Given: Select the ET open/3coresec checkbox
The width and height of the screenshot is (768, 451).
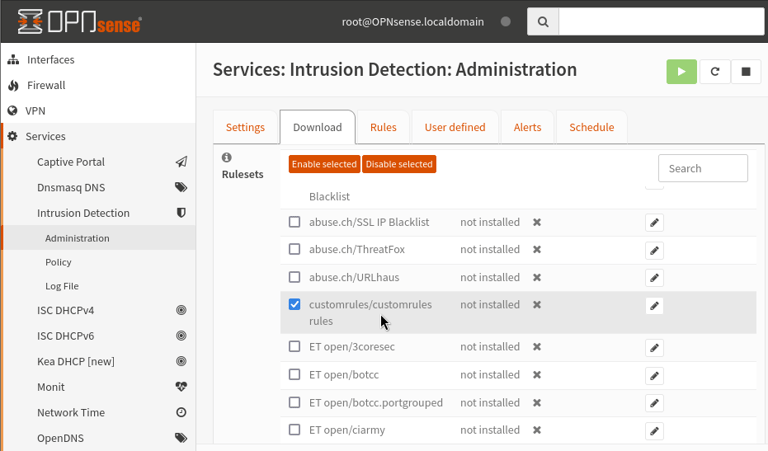Looking at the screenshot, I should [294, 347].
